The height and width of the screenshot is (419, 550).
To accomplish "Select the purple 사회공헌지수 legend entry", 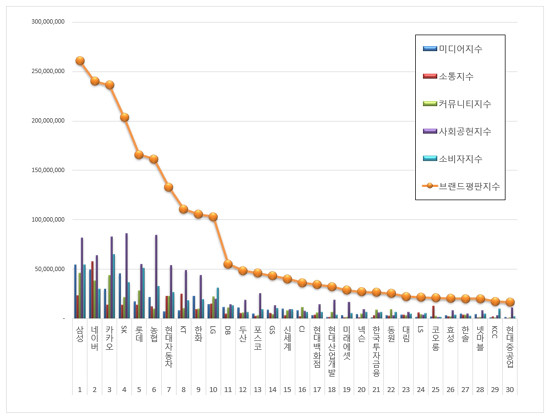I will tap(457, 131).
